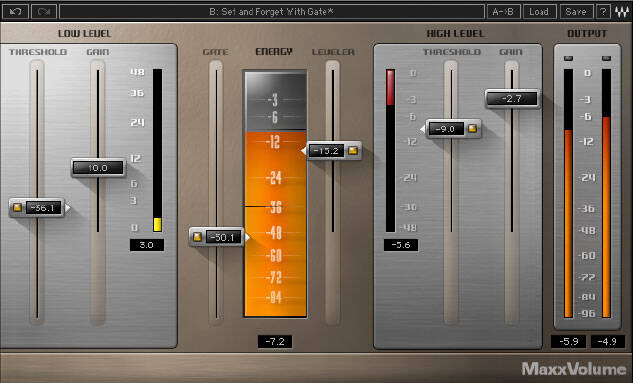Select the High Level gain -2.7 value box
Viewport: 633px width, 383px height.
pos(512,98)
